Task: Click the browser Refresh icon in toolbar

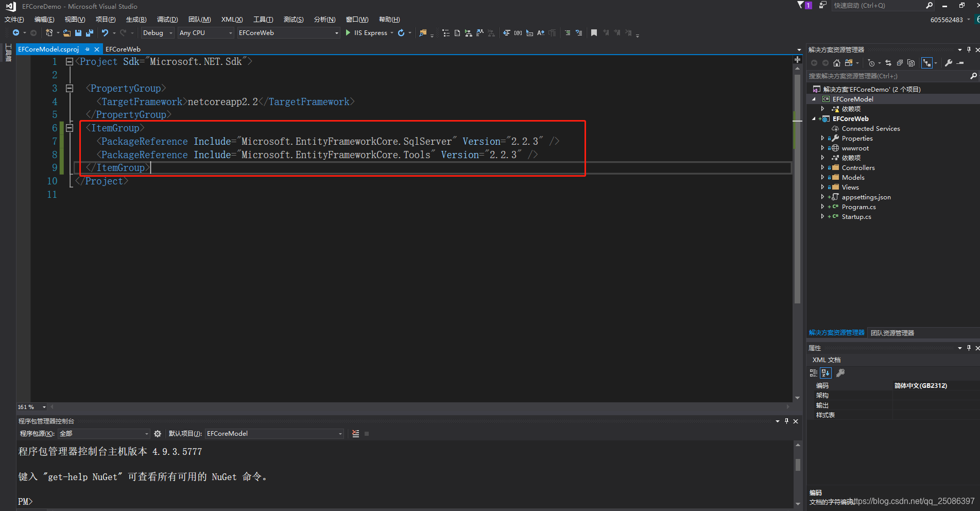Action: [401, 33]
